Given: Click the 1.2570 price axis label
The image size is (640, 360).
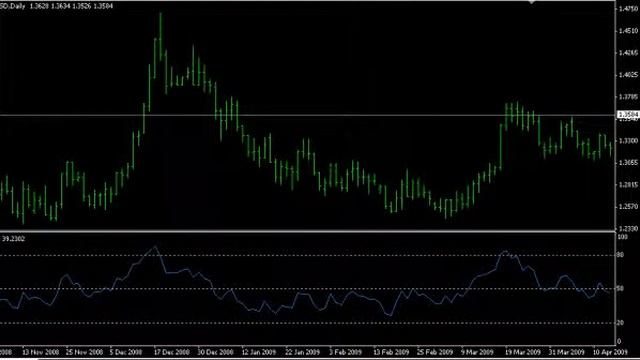Looking at the screenshot, I should coord(629,207).
